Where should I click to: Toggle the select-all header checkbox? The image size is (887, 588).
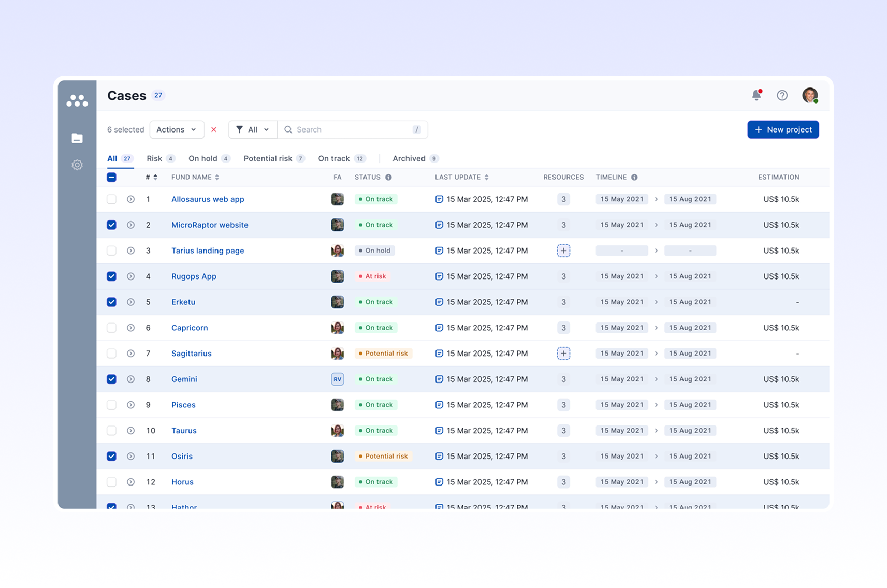tap(111, 178)
